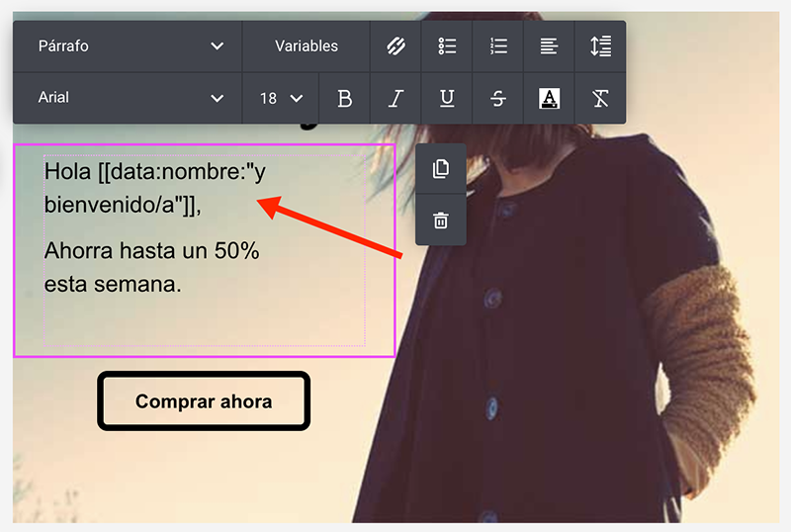Screen dimensions: 791x532
Task: Click the 'Ahorra hasta un 50%' text
Action: pos(151,250)
